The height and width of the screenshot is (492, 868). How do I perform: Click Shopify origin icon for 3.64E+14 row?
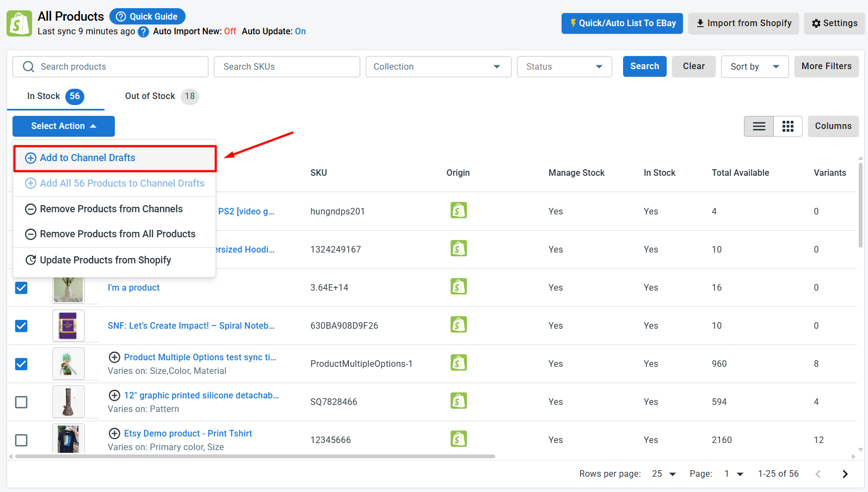click(459, 287)
